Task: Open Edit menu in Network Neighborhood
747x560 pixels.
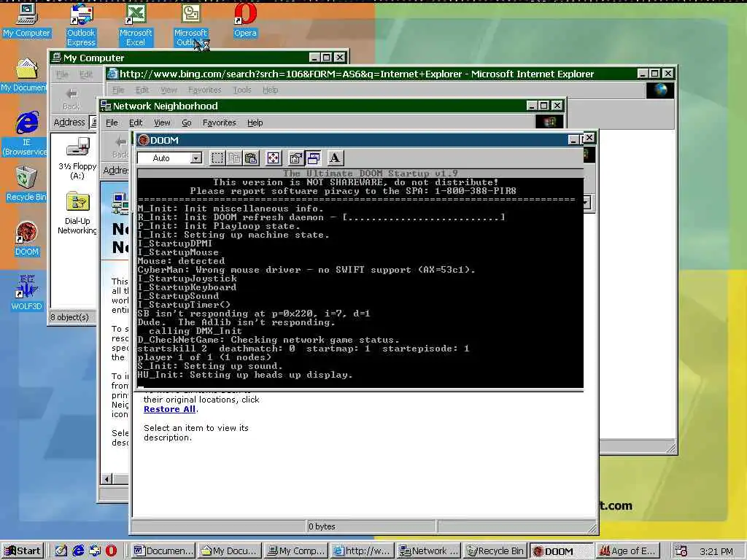Action: [x=136, y=122]
